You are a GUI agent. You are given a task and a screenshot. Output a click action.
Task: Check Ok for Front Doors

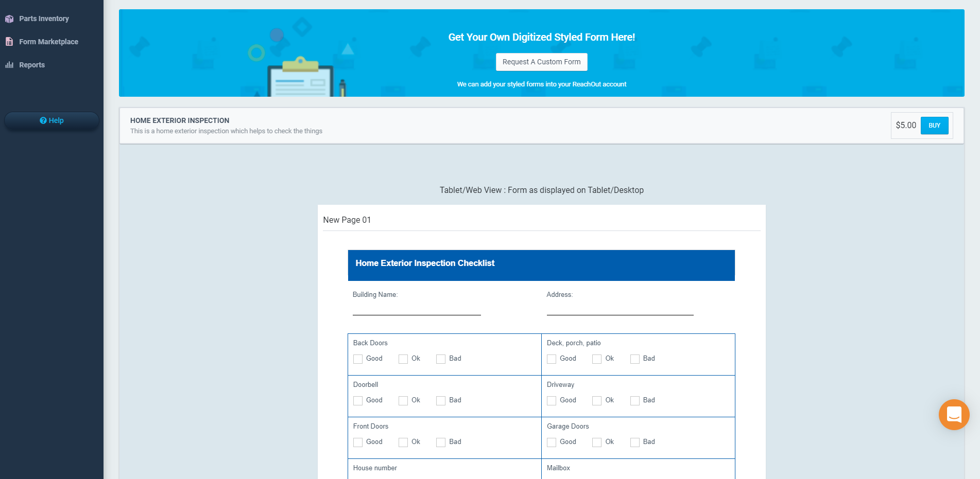(403, 442)
